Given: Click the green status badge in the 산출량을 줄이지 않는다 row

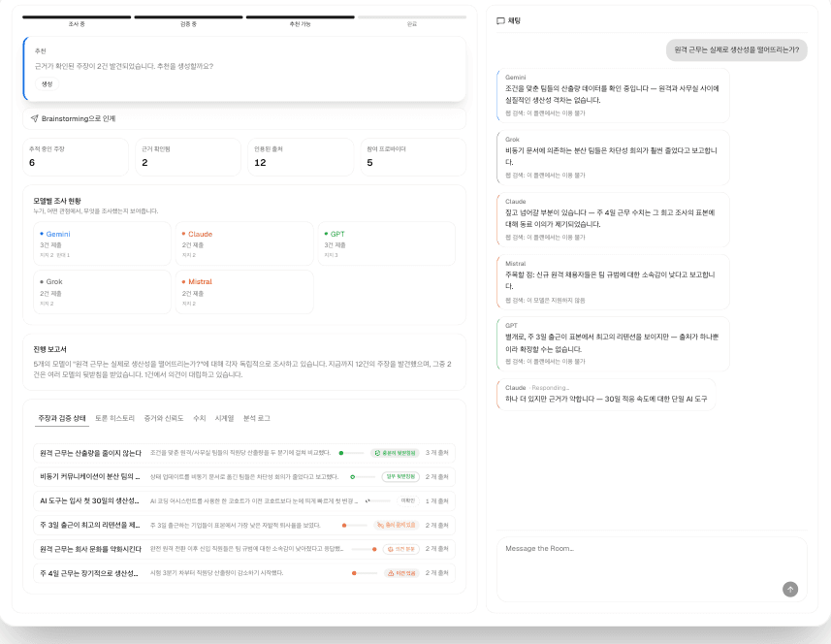Looking at the screenshot, I should point(395,453).
